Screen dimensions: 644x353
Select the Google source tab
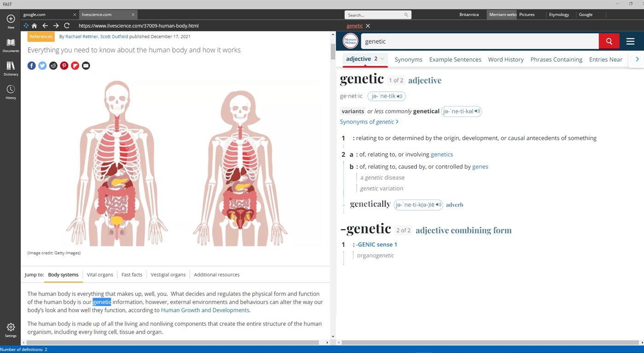point(586,15)
